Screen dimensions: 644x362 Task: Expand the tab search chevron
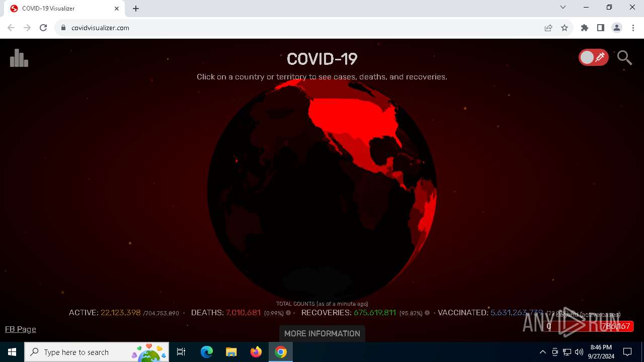(x=563, y=8)
